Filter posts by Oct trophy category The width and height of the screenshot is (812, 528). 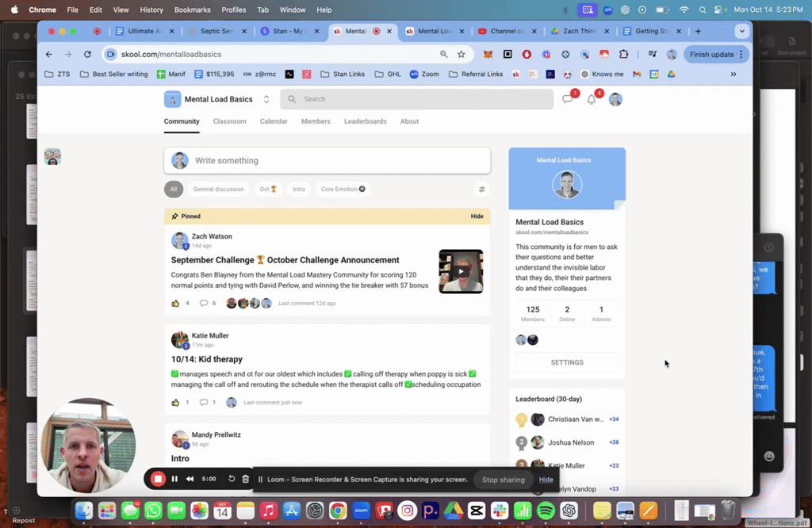point(268,189)
